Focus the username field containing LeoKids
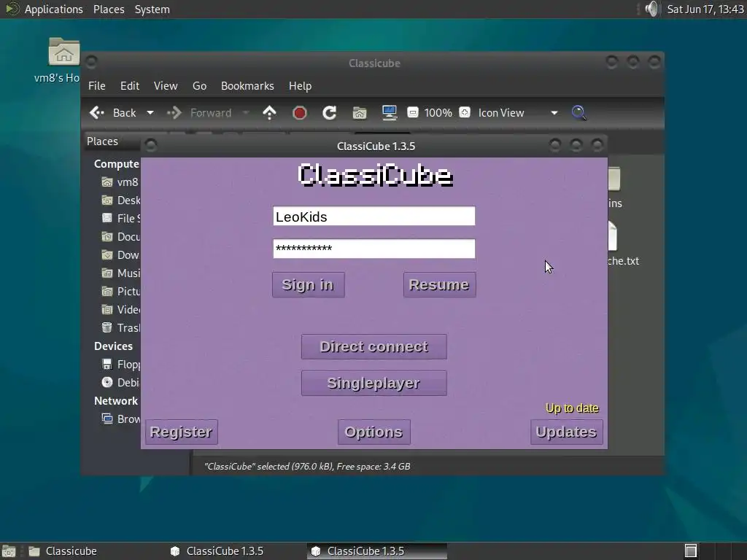 [374, 216]
